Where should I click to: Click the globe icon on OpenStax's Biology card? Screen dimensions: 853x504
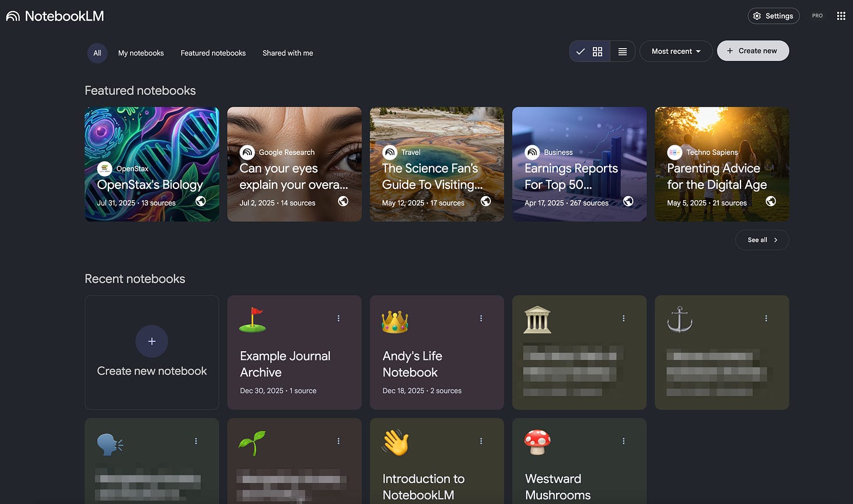coord(201,201)
